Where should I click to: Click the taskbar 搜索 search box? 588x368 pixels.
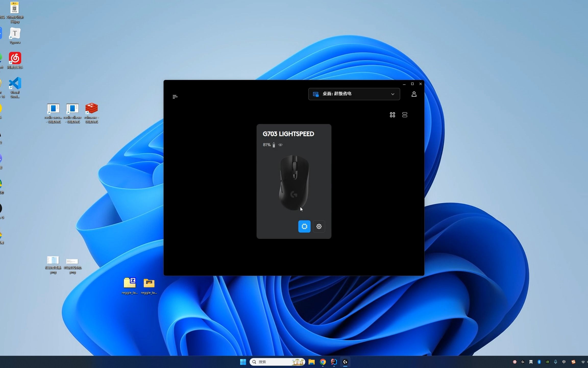click(277, 362)
